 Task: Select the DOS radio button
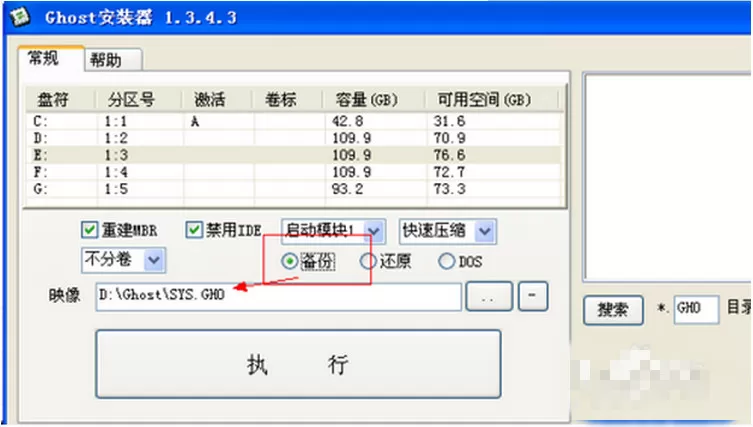pyautogui.click(x=446, y=261)
